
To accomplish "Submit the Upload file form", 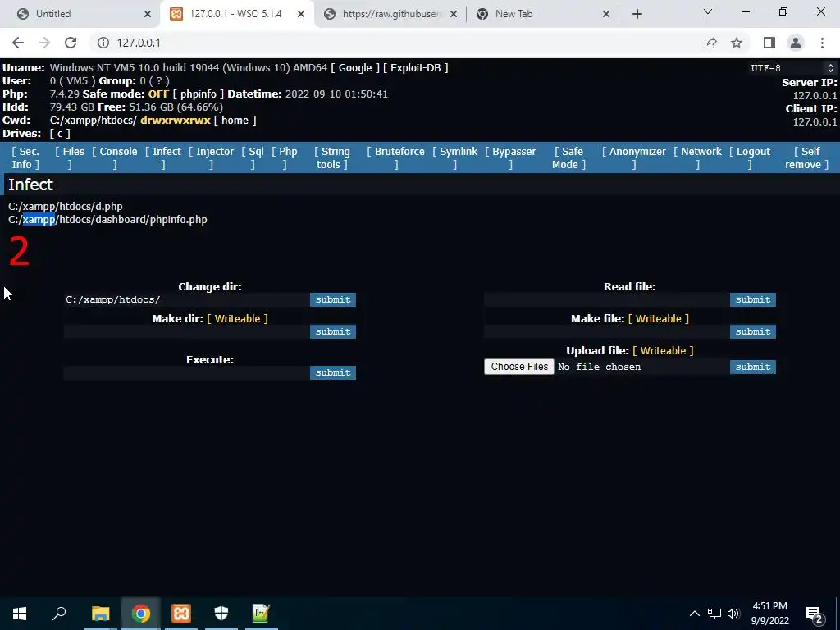I will click(753, 367).
